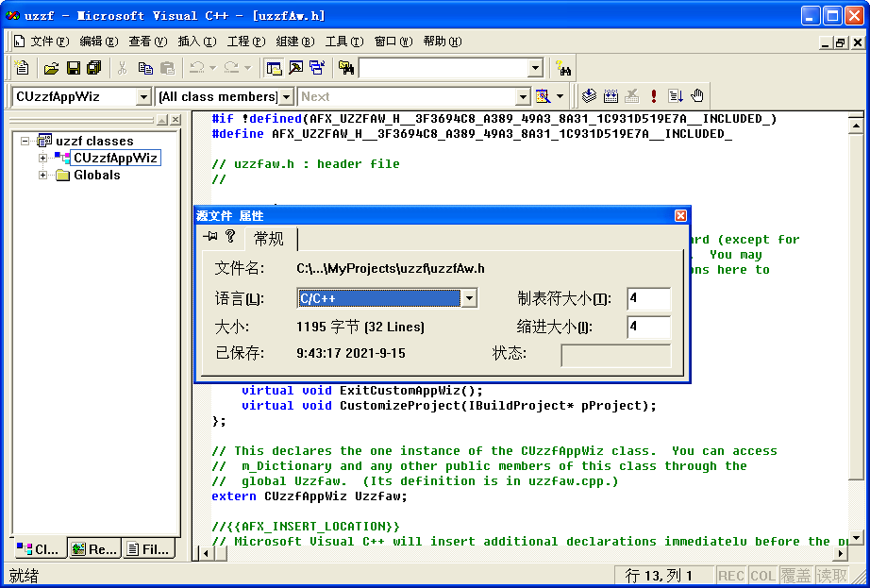The image size is (870, 588).
Task: Switch to the ResourceView tab
Action: point(94,549)
